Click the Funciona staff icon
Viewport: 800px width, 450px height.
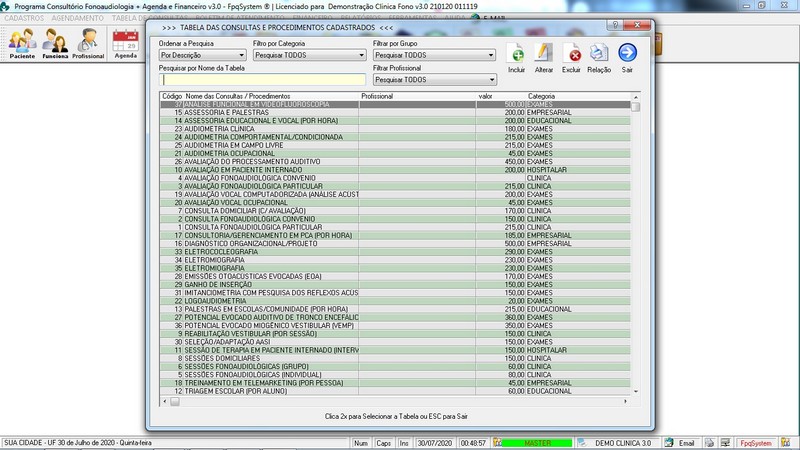point(55,43)
